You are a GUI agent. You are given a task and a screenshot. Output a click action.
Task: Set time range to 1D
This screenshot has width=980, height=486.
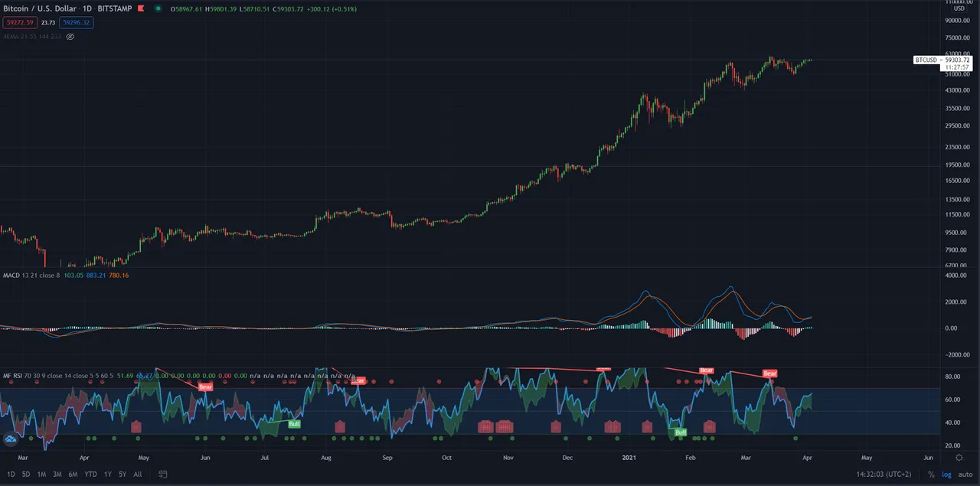[11, 475]
